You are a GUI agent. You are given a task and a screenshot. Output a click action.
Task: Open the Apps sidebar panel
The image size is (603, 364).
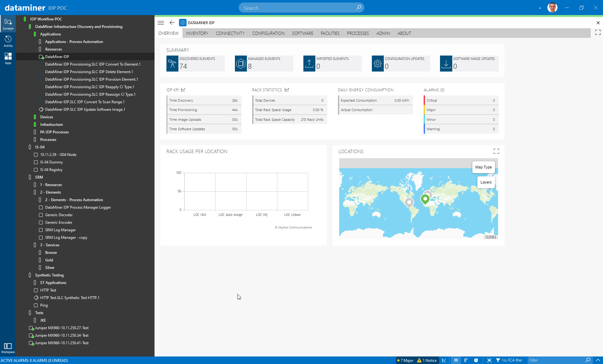8,58
